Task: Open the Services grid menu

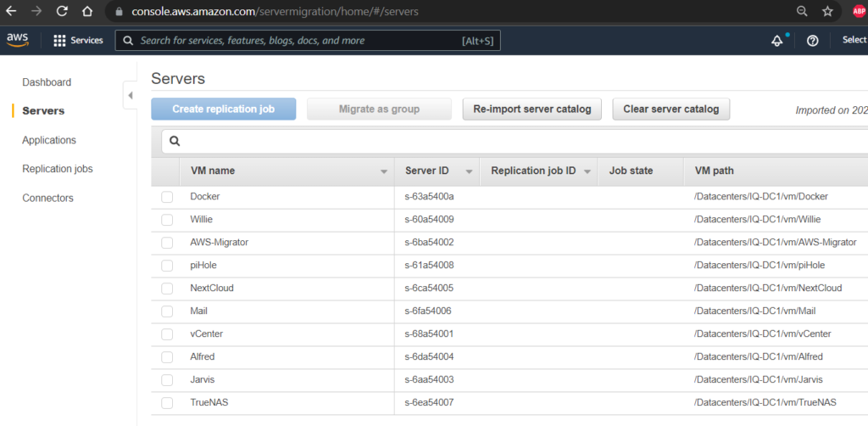Action: click(x=78, y=41)
